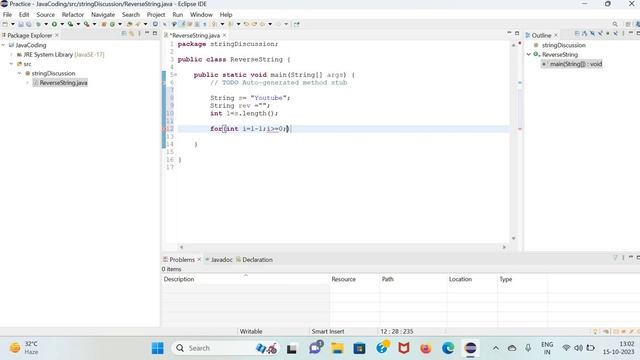640x360 pixels.
Task: Maximize the Package Explorer view
Action: 155,33
